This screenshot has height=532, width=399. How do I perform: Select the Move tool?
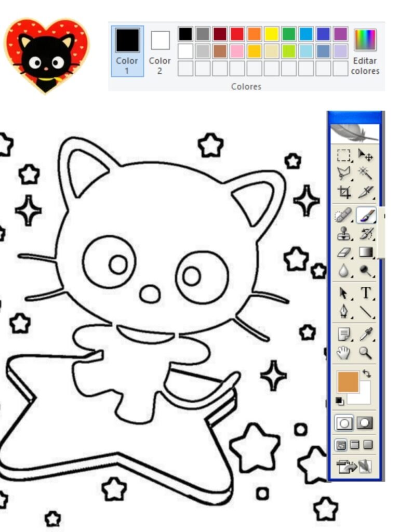[x=365, y=155]
